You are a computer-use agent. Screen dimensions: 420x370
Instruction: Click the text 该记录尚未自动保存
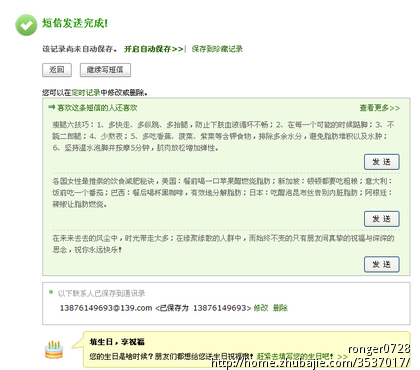[80, 49]
